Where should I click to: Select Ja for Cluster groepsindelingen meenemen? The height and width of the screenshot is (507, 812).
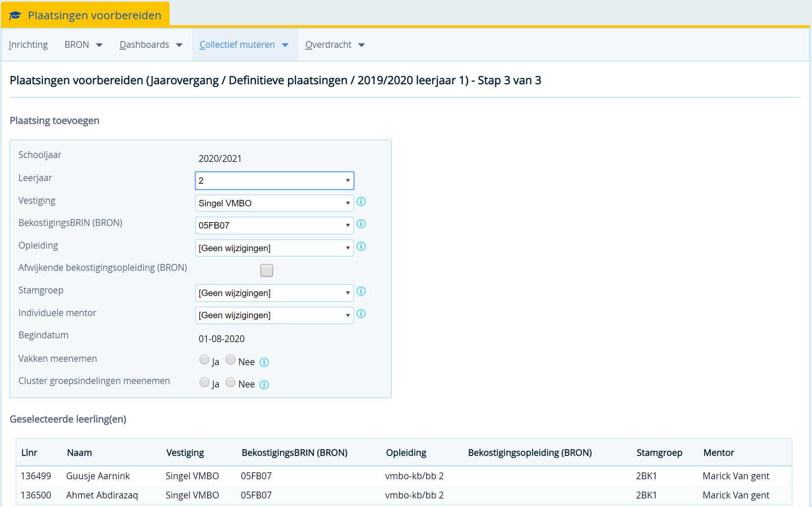[204, 382]
